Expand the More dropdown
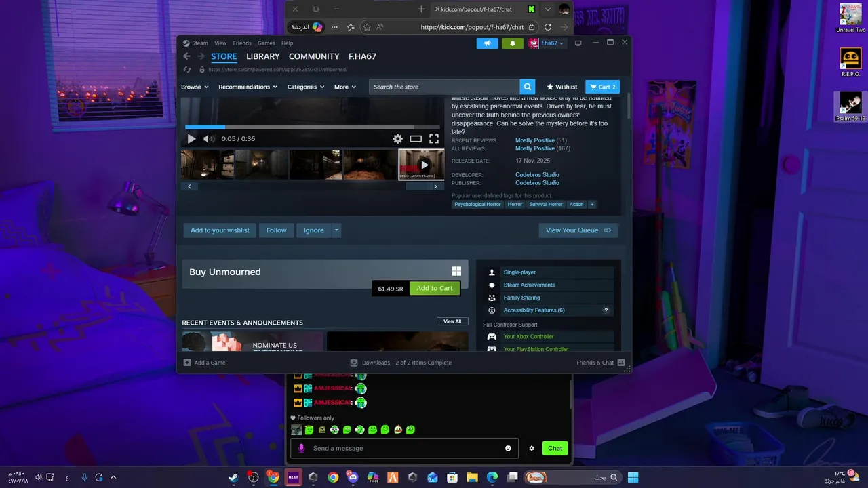The height and width of the screenshot is (488, 868). pos(344,87)
